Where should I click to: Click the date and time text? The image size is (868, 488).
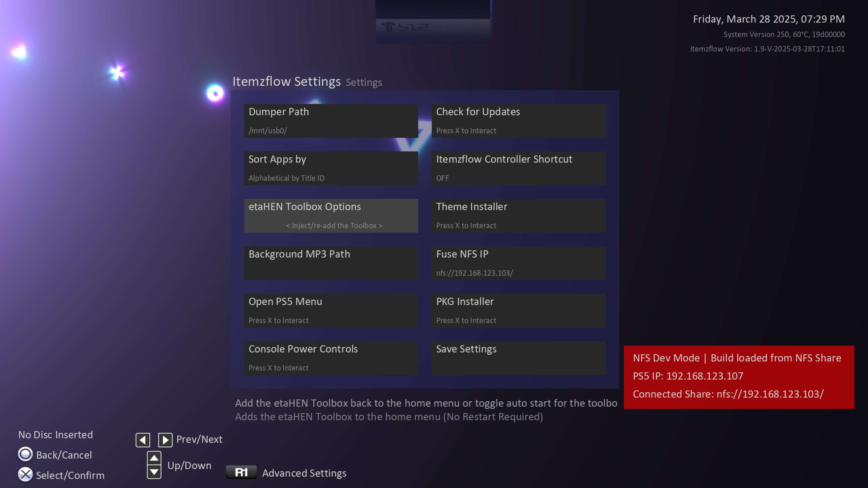769,19
